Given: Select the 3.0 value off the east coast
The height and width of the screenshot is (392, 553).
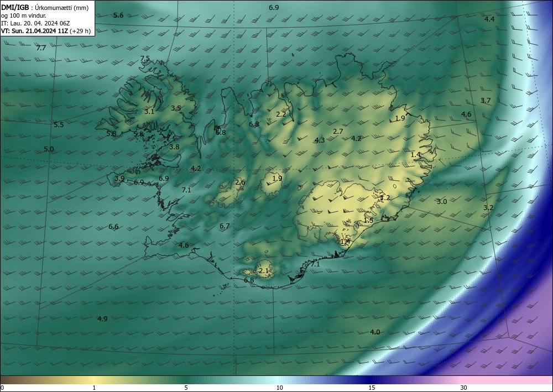Looking at the screenshot, I should tap(442, 202).
